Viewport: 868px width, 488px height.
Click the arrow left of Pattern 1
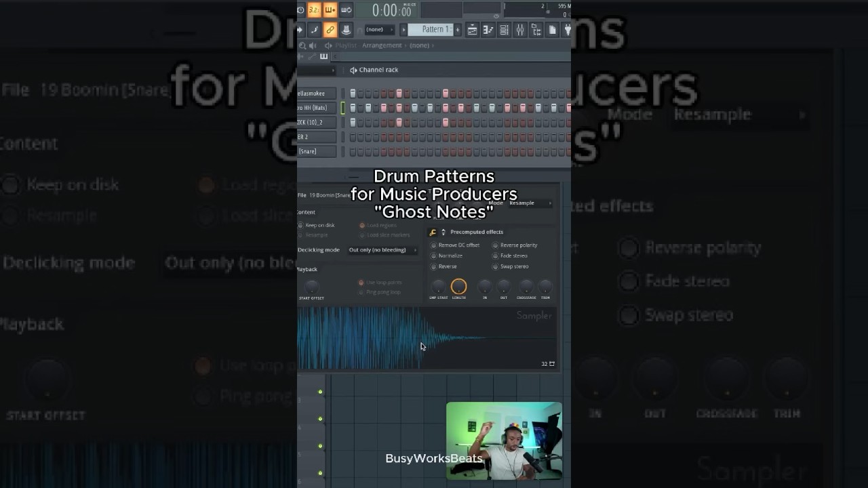point(403,30)
